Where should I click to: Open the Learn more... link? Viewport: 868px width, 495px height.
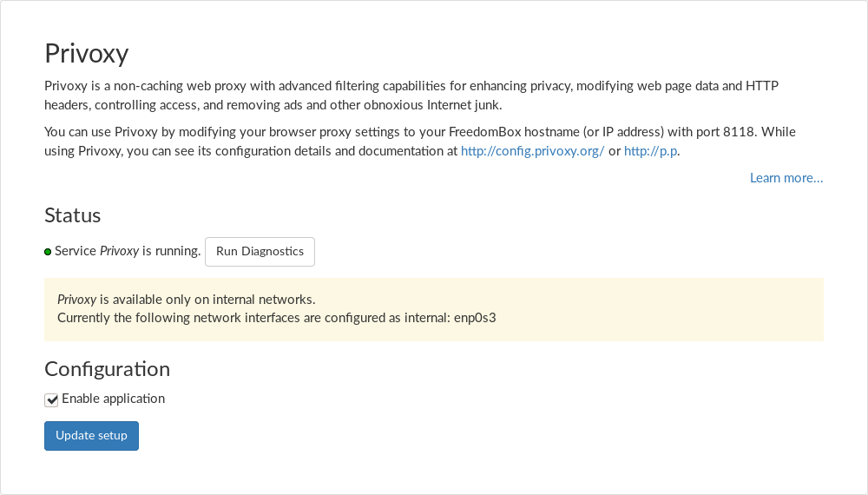pyautogui.click(x=786, y=178)
